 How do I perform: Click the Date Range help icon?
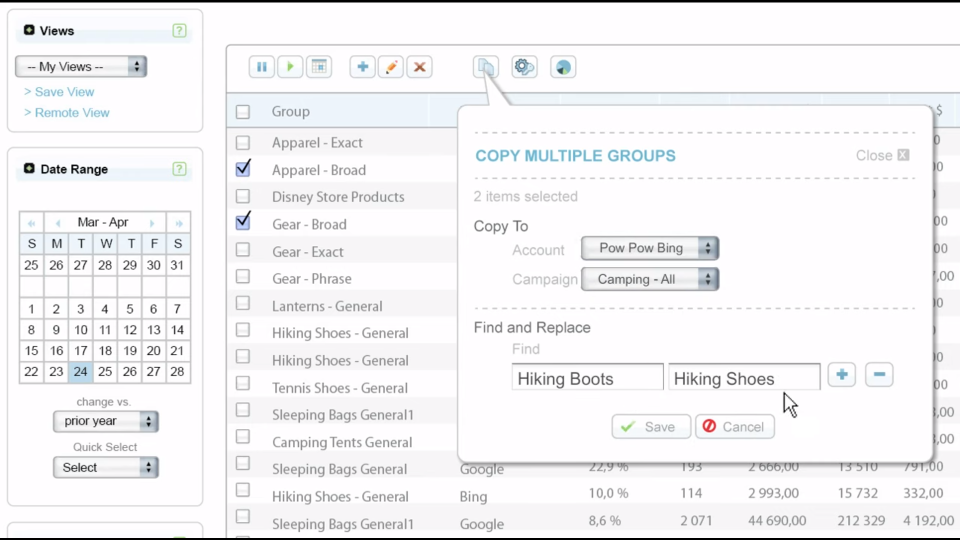[x=179, y=169]
